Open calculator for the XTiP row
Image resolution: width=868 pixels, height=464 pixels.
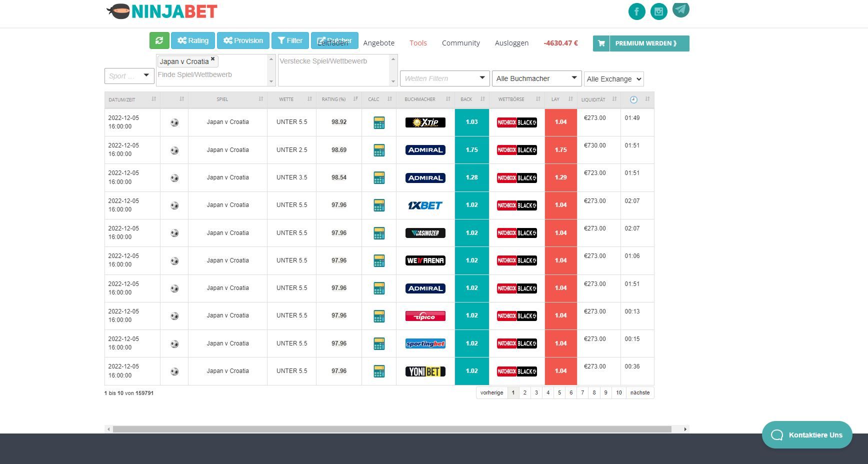point(379,122)
